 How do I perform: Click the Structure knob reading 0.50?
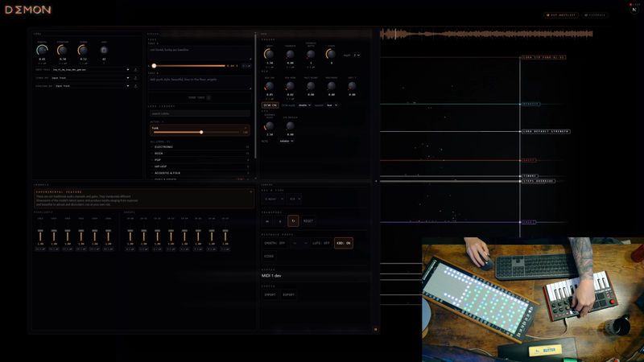tap(63, 50)
